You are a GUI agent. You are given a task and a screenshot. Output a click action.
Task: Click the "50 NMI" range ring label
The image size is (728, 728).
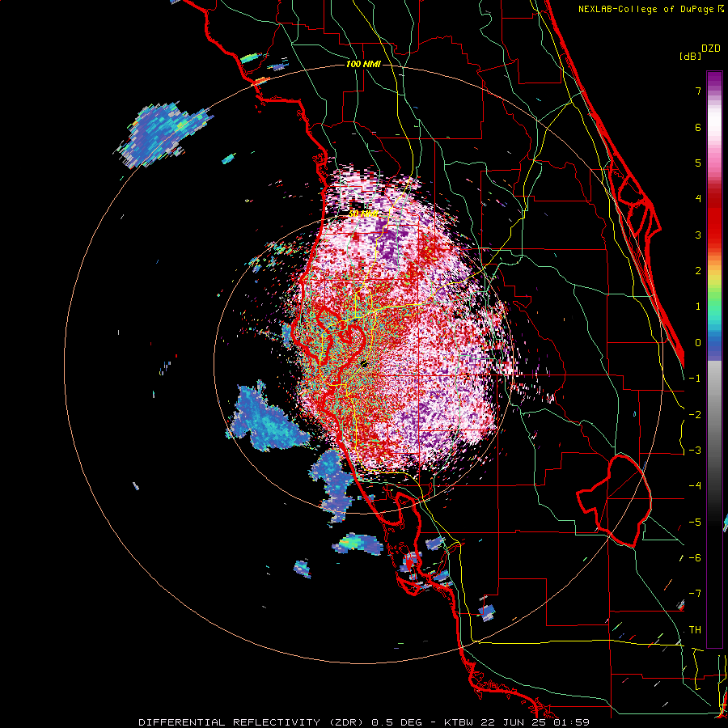pos(363,214)
